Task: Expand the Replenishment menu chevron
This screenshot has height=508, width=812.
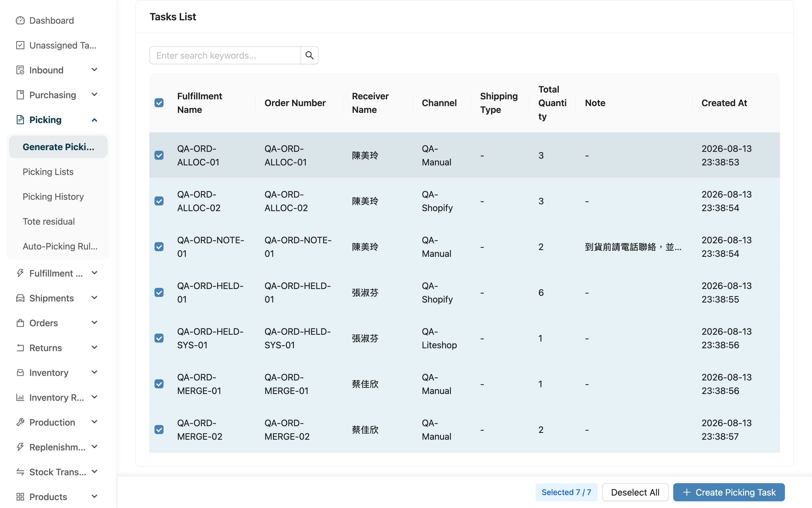Action: point(95,447)
